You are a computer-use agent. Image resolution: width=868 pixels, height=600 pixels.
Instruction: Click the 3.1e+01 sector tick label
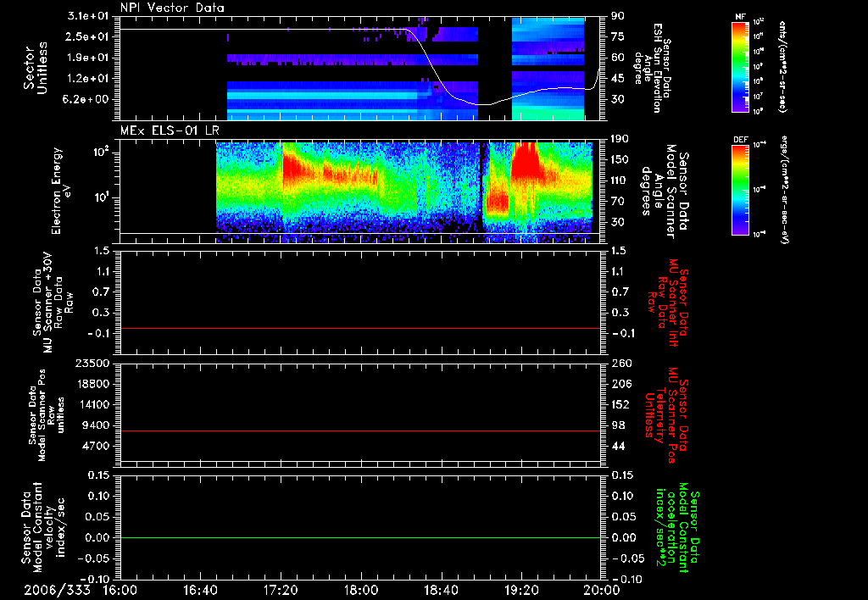click(x=90, y=16)
